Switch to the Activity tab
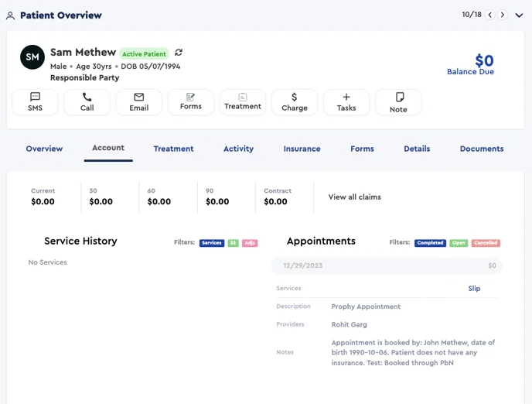The width and height of the screenshot is (532, 404). 238,149
